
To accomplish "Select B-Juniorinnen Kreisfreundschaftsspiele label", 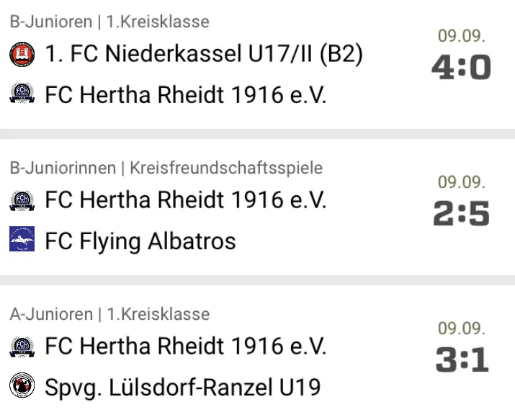I will point(166,168).
